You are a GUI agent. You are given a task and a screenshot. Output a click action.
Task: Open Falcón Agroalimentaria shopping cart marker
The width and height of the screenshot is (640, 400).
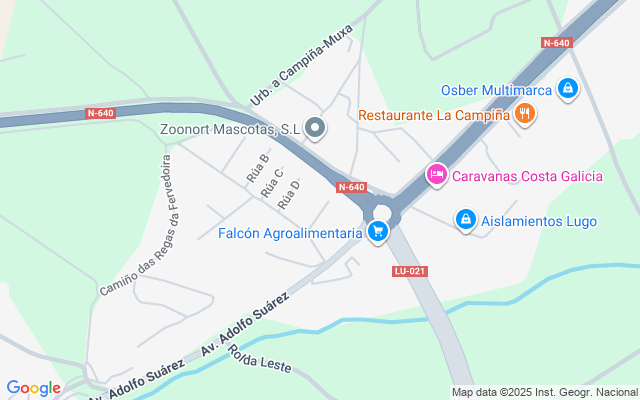[x=378, y=232]
